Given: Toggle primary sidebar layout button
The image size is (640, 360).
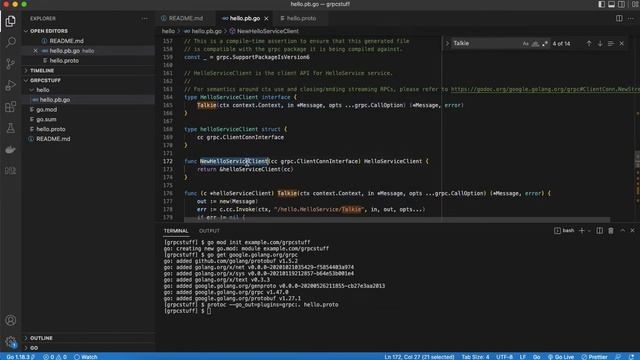Looking at the screenshot, I should tap(601, 4).
